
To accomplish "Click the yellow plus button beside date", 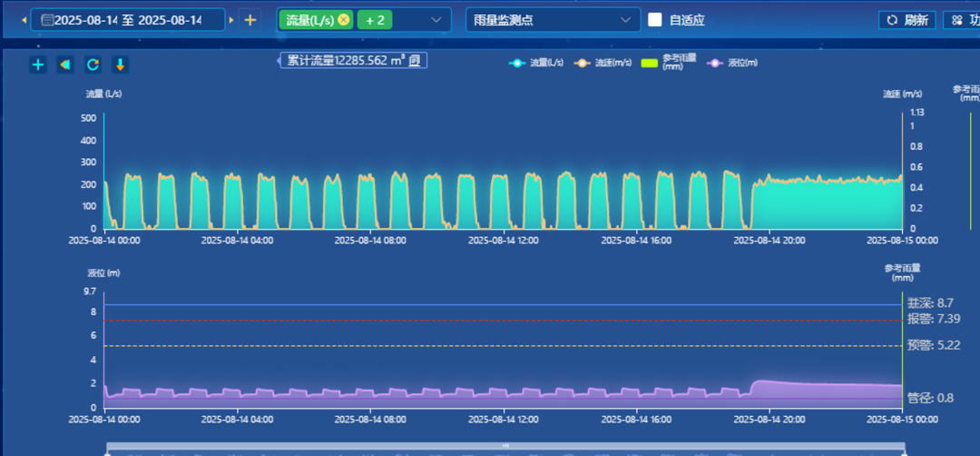I will (250, 20).
